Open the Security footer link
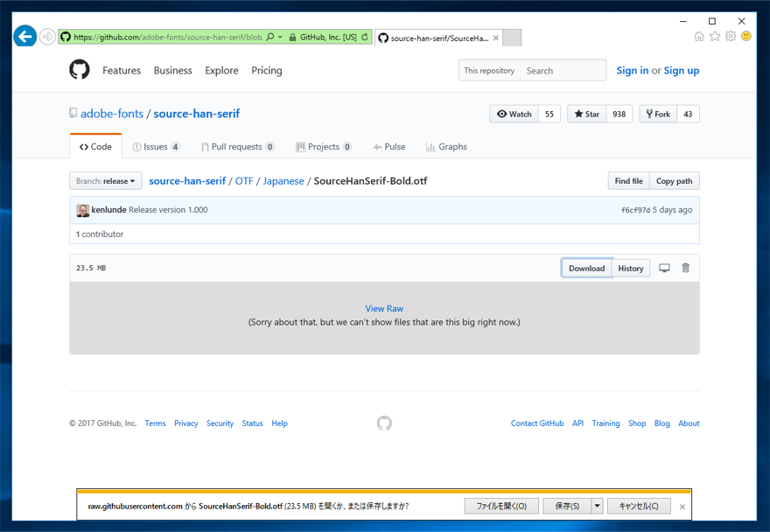 220,423
